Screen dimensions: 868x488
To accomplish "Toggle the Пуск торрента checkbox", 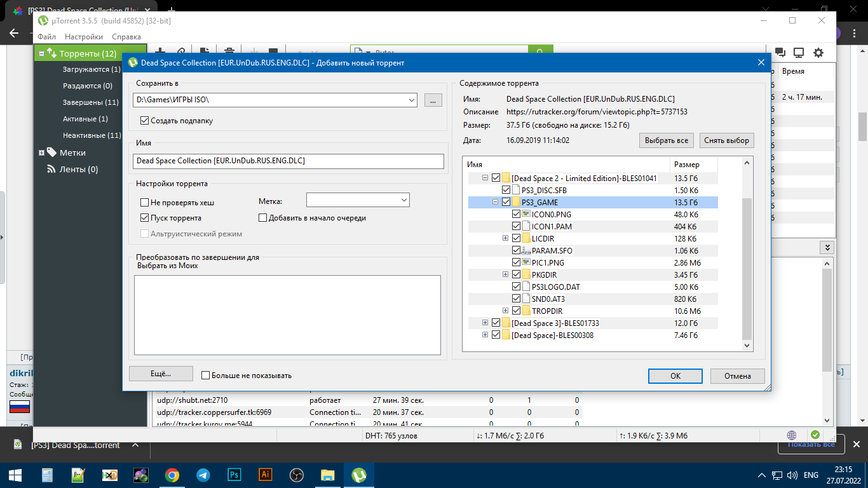I will (x=144, y=218).
